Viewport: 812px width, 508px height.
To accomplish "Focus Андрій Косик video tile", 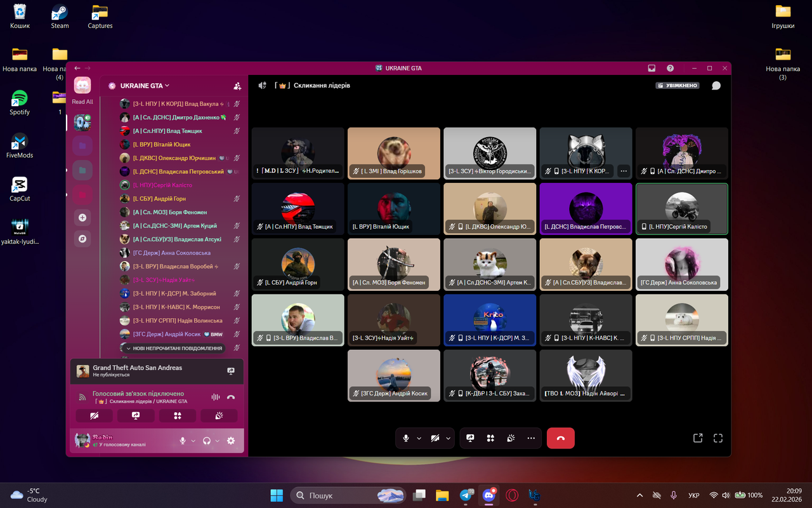I will pos(394,375).
